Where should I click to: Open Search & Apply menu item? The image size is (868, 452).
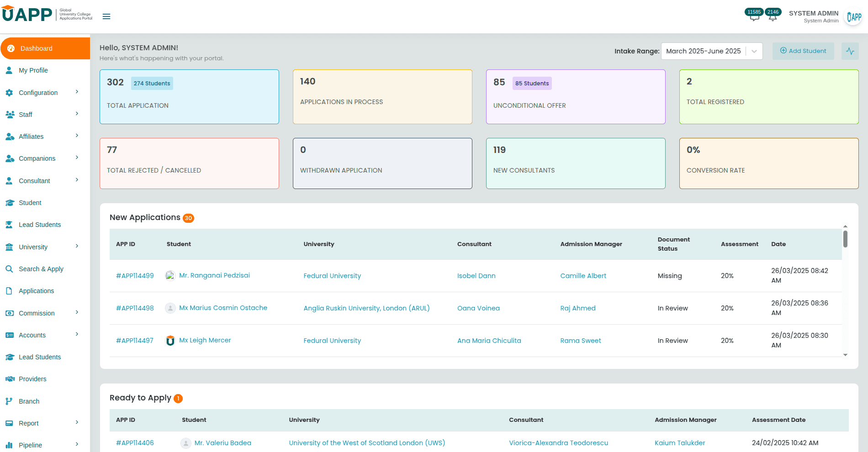pyautogui.click(x=45, y=269)
